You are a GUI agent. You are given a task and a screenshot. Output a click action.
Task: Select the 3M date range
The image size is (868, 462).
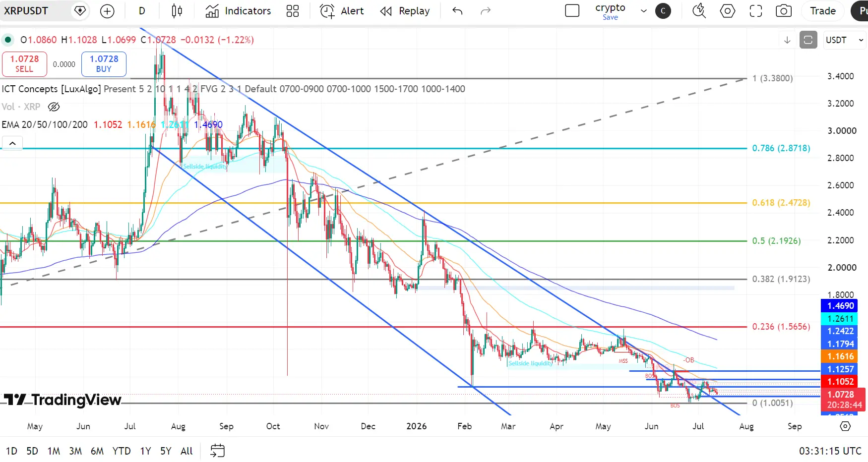tap(75, 451)
